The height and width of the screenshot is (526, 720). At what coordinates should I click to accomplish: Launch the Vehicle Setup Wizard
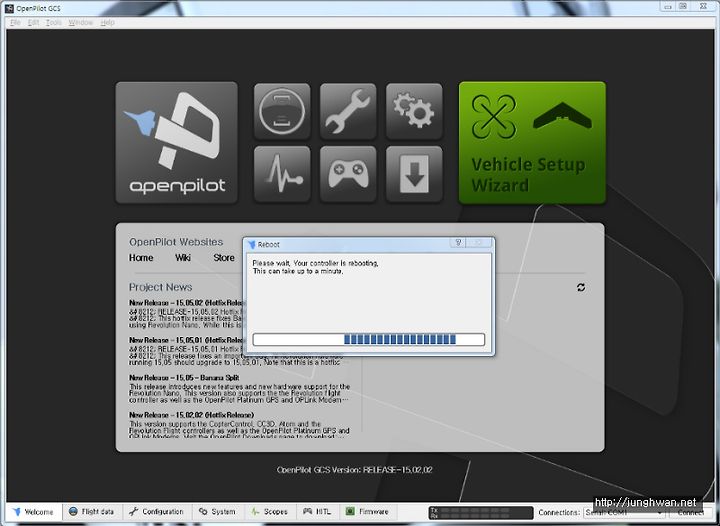(x=532, y=143)
